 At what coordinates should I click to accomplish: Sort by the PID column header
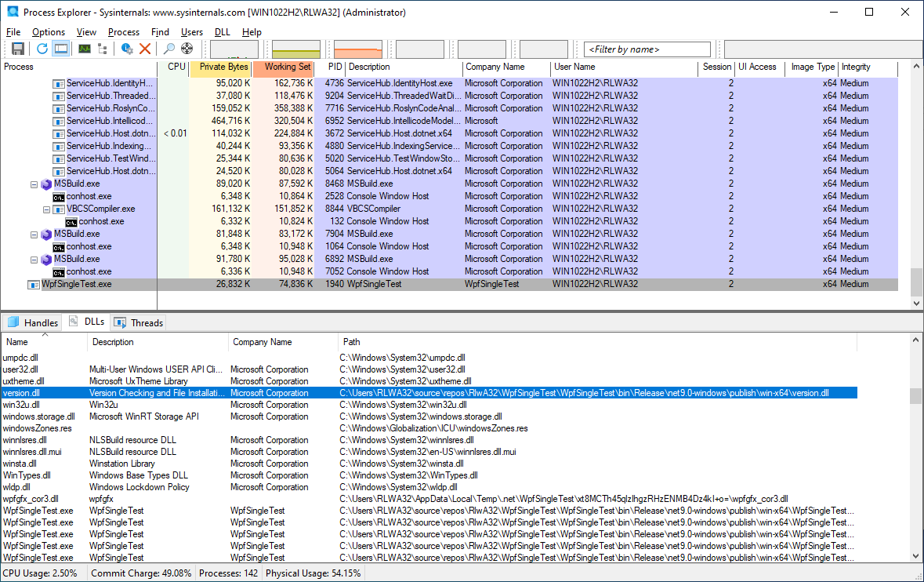[329, 67]
